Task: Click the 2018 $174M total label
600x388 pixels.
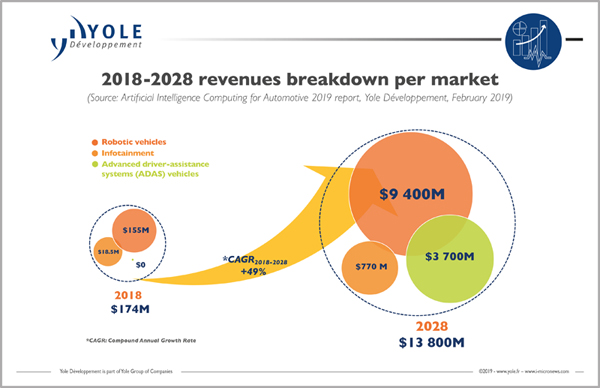Action: [x=130, y=302]
